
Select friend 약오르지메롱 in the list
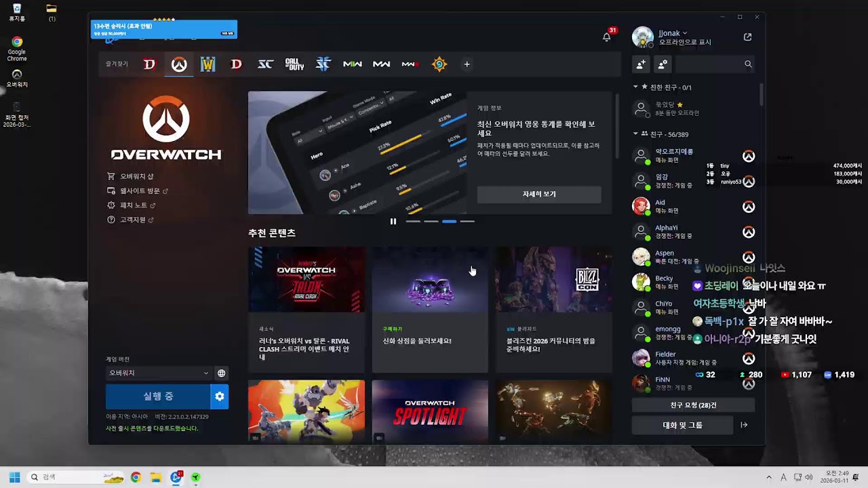694,156
